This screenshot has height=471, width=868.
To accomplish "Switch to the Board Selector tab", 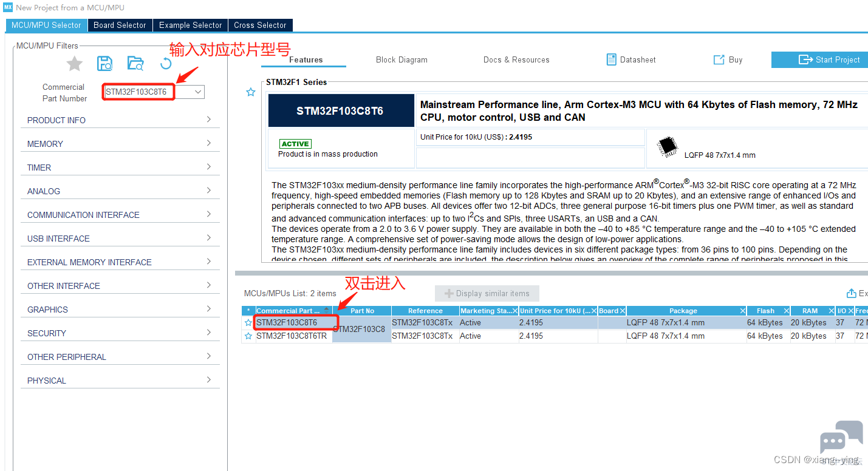I will click(120, 25).
